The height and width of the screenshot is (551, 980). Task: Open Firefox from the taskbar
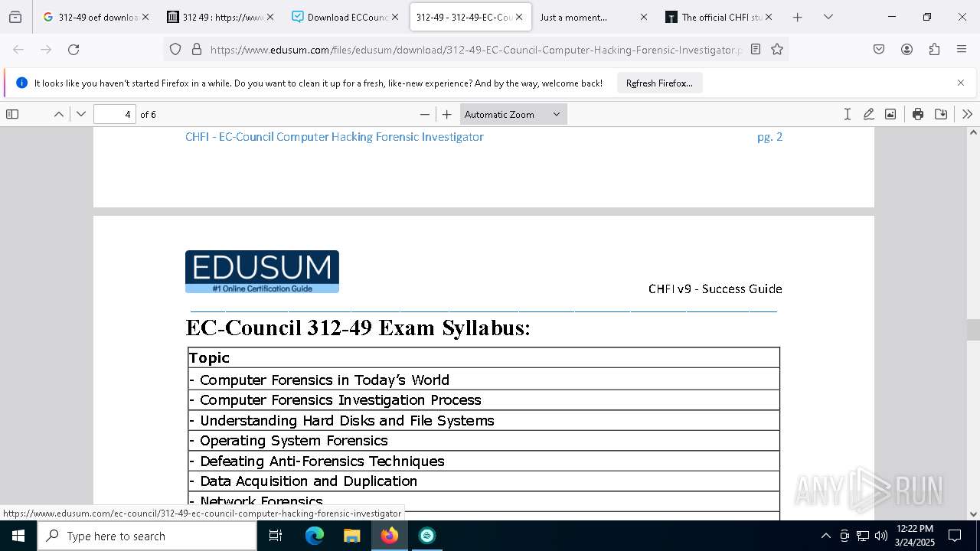pos(389,536)
